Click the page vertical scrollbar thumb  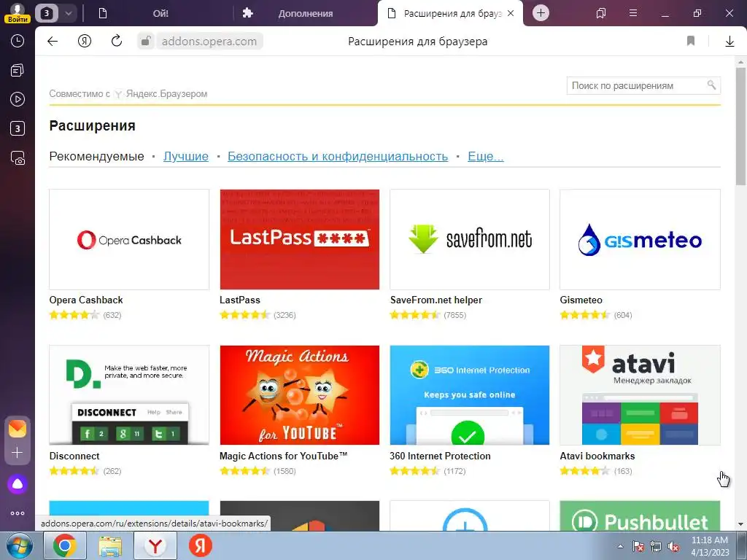740,126
